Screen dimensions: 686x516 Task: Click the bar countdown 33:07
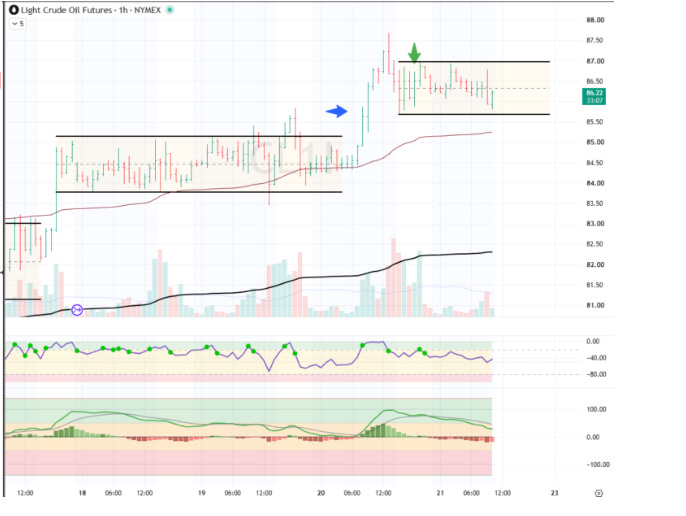[594, 101]
